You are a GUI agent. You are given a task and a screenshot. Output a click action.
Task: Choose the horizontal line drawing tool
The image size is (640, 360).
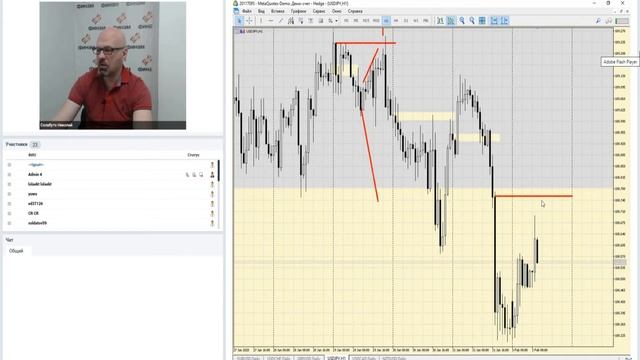271,21
